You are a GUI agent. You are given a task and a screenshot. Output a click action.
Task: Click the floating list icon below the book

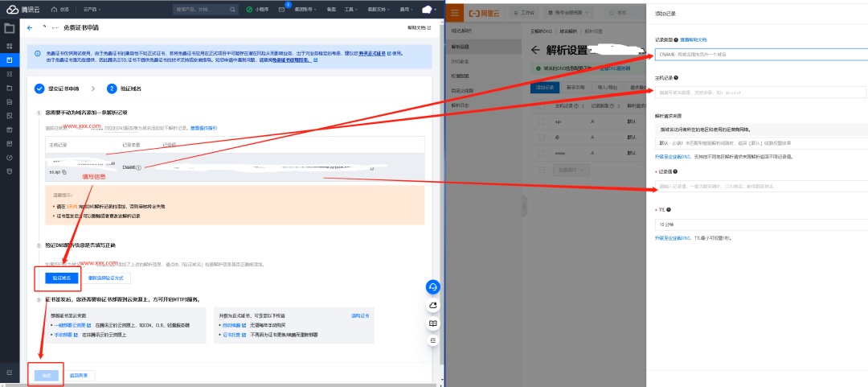click(433, 340)
